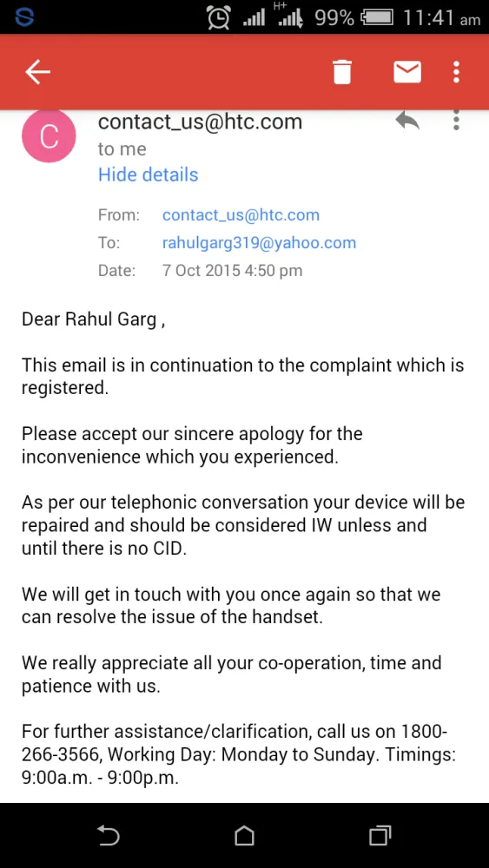Open rahulgarg319@yahoo.com recipient link
The height and width of the screenshot is (868, 489).
tap(259, 242)
